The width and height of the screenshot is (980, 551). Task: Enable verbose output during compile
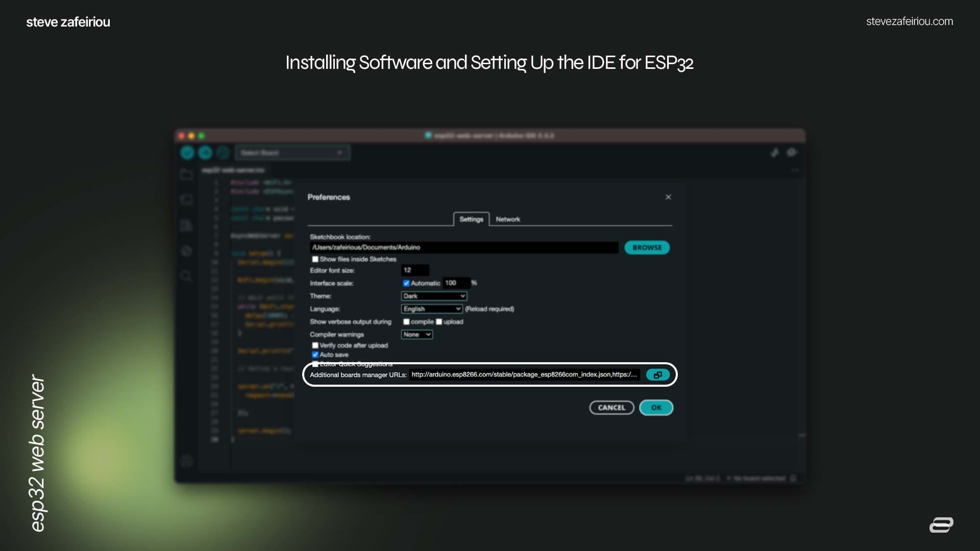pos(406,321)
